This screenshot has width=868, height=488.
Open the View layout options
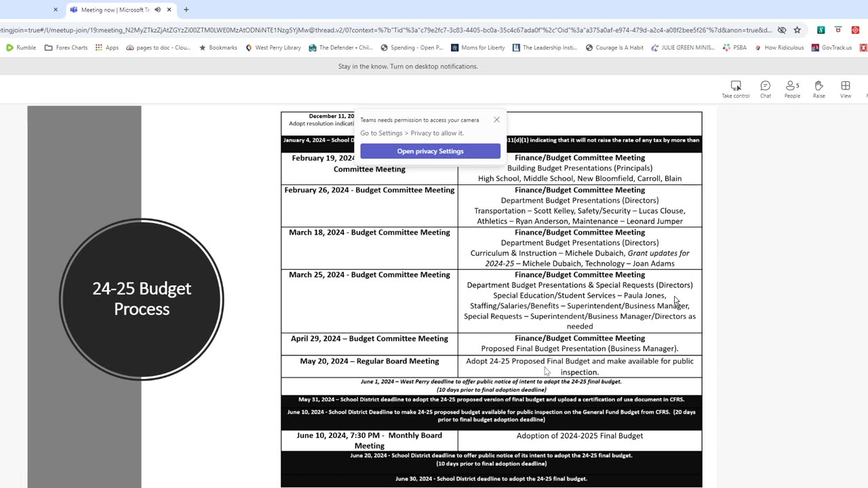click(846, 89)
